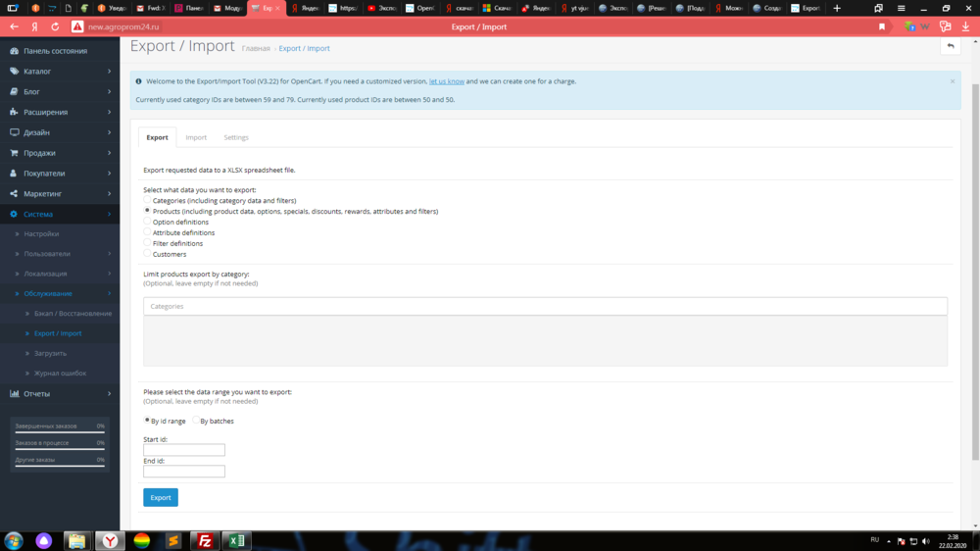Switch to the Import tab
This screenshot has width=980, height=551.
pyautogui.click(x=196, y=137)
